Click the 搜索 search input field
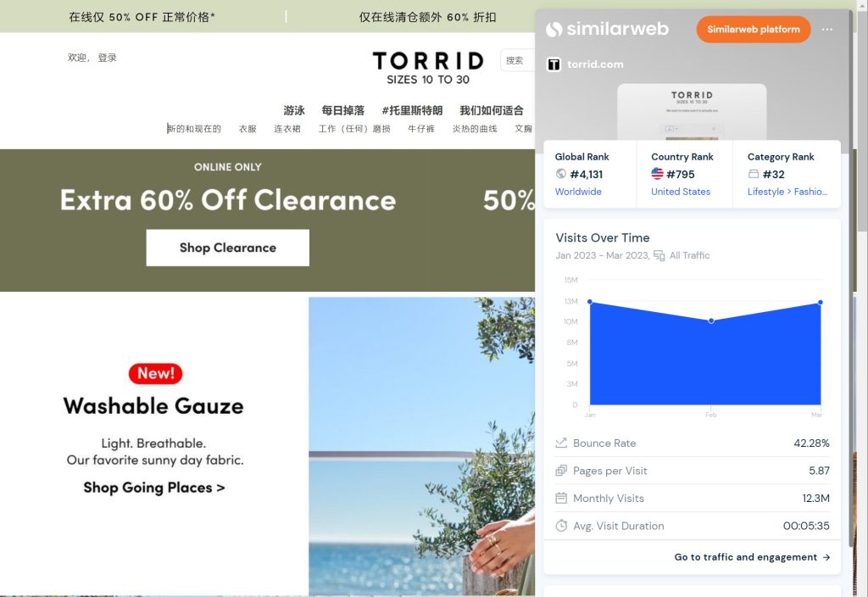Viewport: 868px width, 597px height. (518, 60)
